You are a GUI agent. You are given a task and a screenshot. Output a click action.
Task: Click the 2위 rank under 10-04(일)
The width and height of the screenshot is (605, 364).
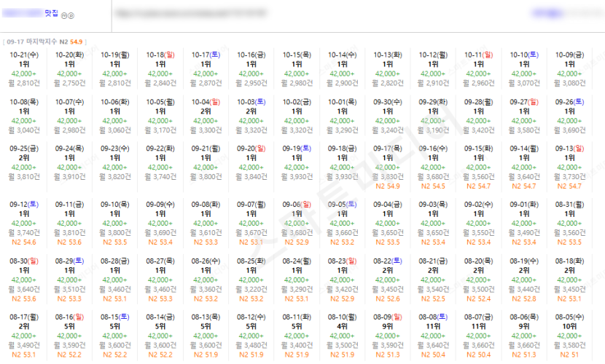(x=206, y=111)
